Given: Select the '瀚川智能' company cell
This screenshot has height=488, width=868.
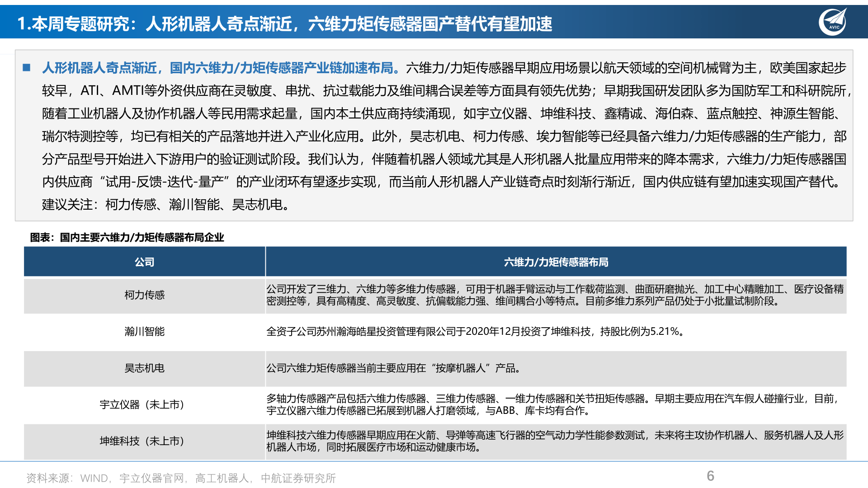Looking at the screenshot, I should tap(145, 332).
